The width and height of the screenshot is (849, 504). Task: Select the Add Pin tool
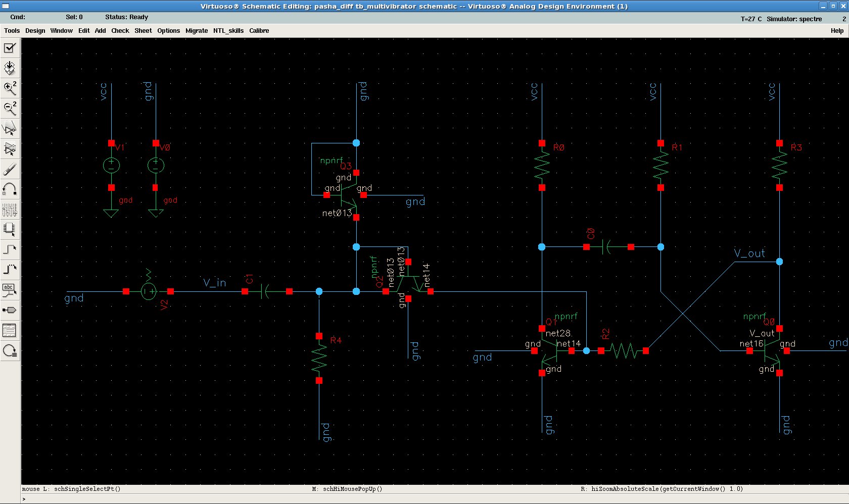tap(10, 310)
